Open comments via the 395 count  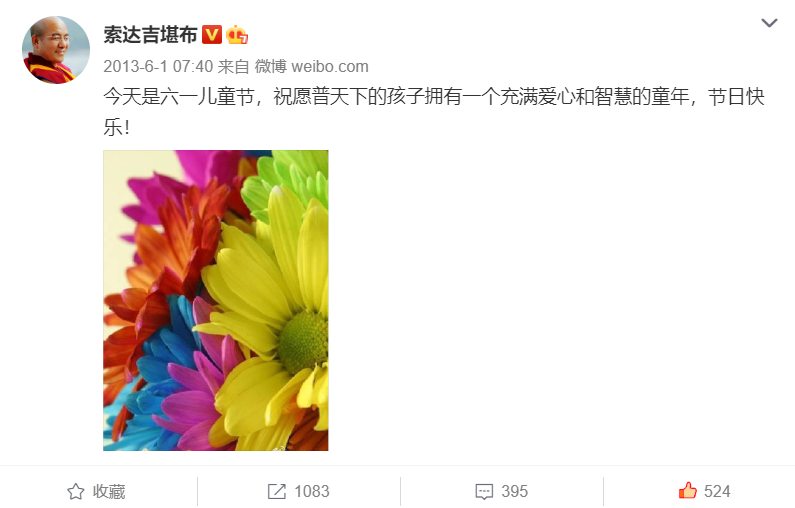(x=515, y=491)
